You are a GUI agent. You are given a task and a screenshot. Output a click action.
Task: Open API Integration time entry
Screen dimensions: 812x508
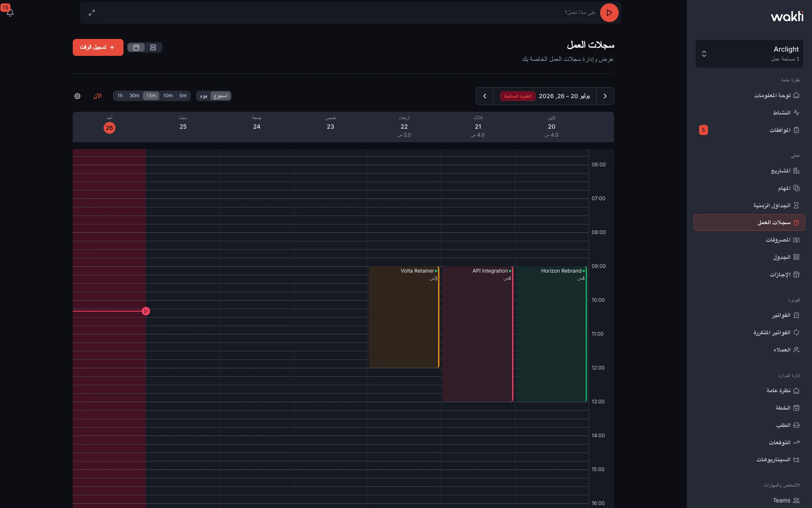pyautogui.click(x=478, y=334)
